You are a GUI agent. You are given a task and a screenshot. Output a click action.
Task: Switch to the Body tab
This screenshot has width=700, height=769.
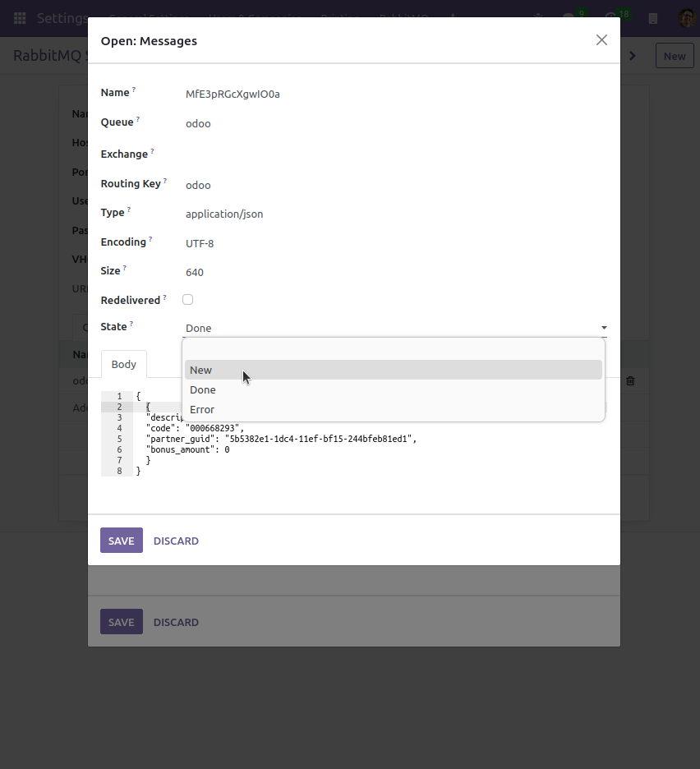click(123, 365)
